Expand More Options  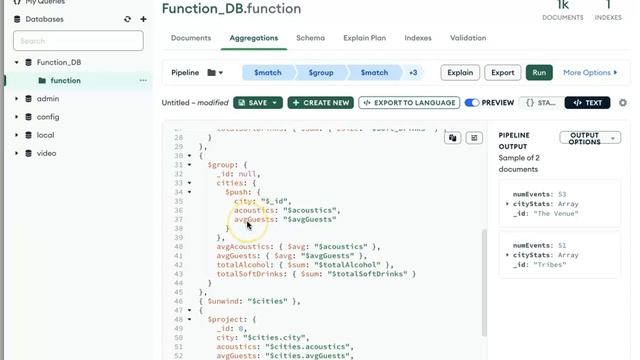tap(590, 73)
